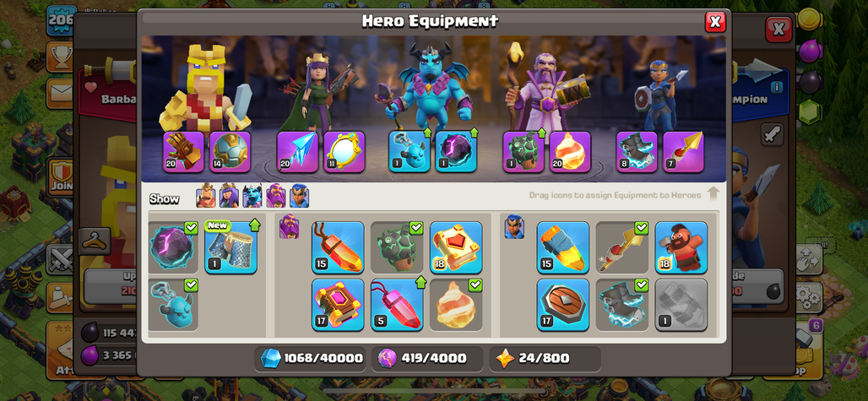Toggle Barbarian King filter in Show row
Viewport: 868px width, 401px height.
tap(205, 196)
